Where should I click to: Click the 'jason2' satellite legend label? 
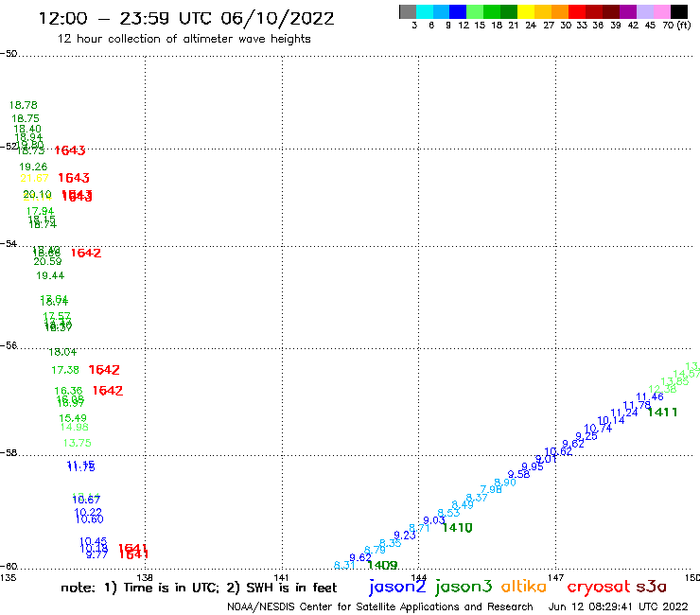[x=397, y=587]
